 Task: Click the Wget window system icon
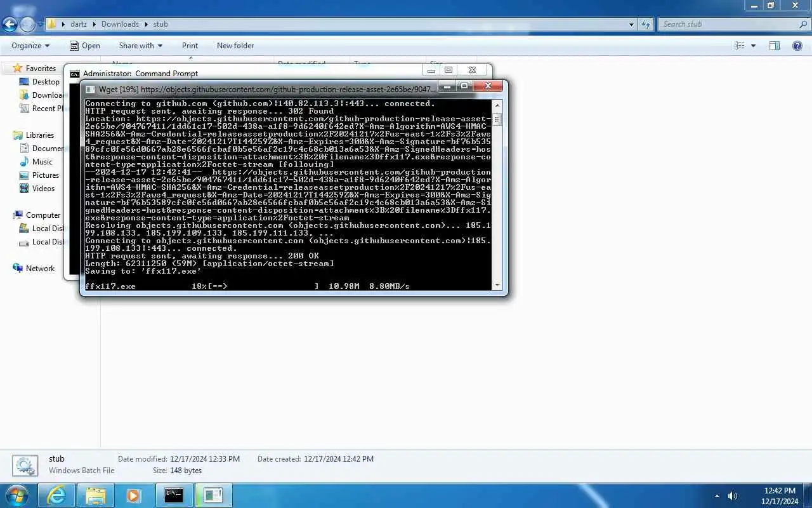point(90,90)
